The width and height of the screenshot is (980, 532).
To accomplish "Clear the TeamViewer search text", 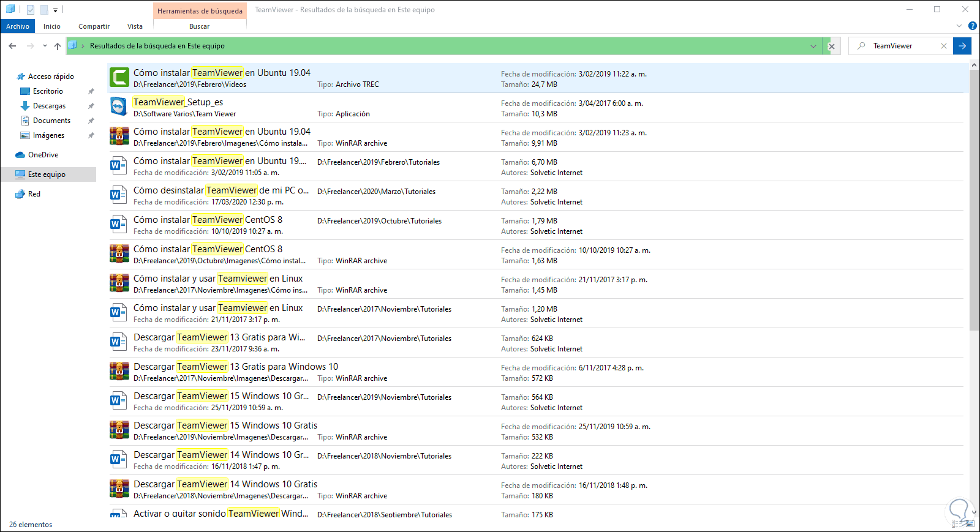I will (x=944, y=46).
